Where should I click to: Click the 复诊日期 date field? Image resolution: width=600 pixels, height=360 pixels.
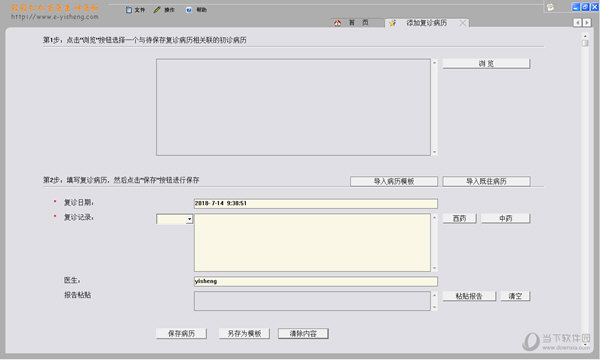[316, 204]
